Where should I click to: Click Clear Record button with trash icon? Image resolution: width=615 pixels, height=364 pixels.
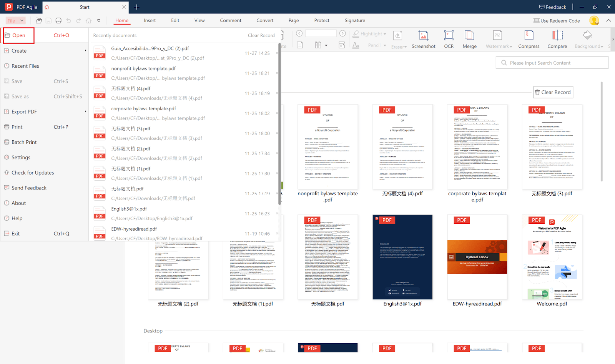(x=553, y=92)
